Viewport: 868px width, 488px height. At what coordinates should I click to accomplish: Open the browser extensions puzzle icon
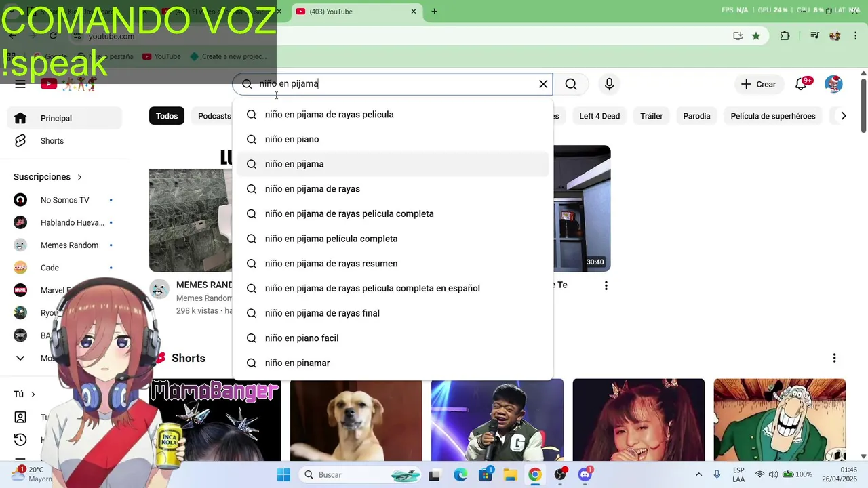[785, 36]
